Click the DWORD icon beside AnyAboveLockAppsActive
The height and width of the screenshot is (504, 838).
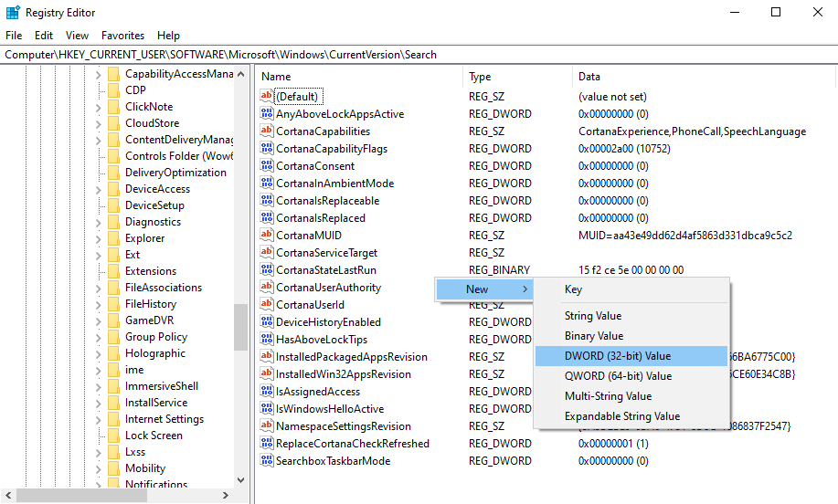click(x=266, y=113)
